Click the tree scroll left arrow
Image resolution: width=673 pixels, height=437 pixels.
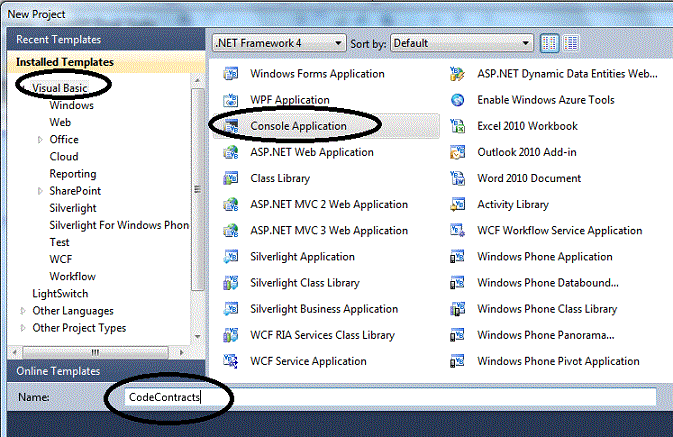[x=15, y=352]
